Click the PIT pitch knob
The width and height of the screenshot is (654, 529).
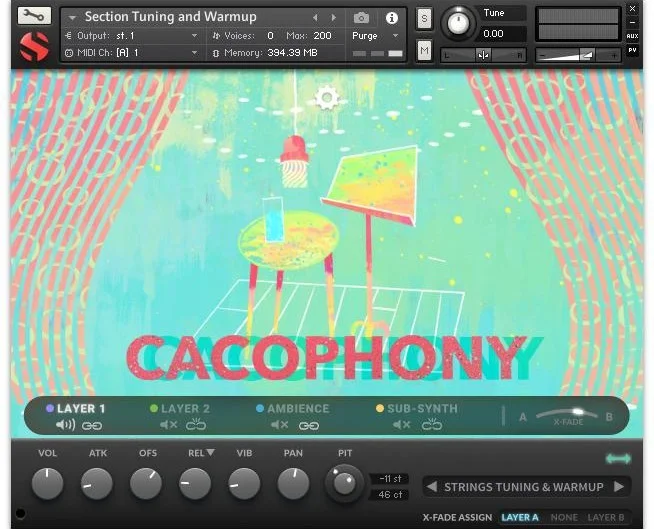pos(345,484)
